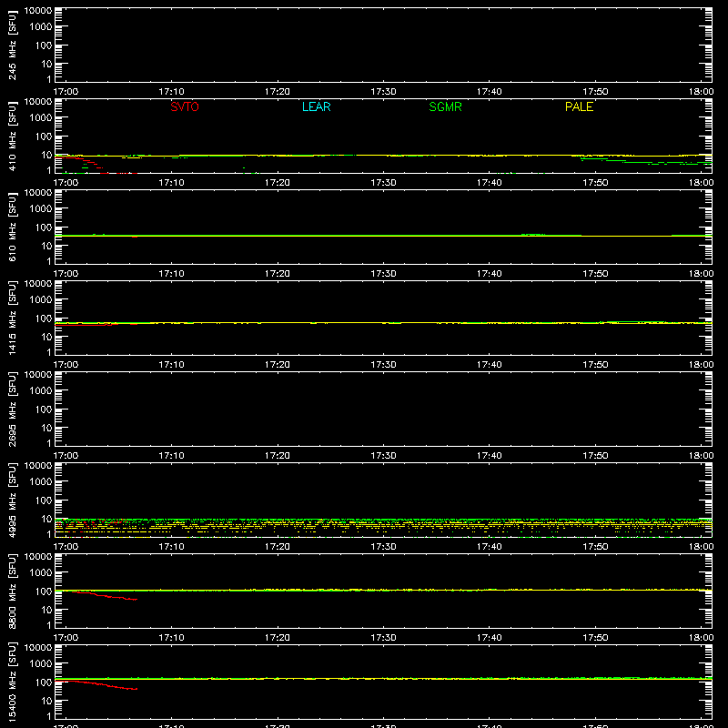Image resolution: width=728 pixels, height=728 pixels.
Task: Click 17:10 tick label below 245 MHz panel
Action: coord(171,92)
